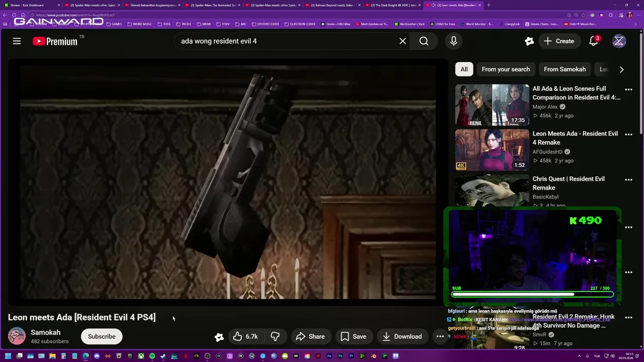Select the All filter chip
Image resolution: width=644 pixels, height=362 pixels.
point(464,69)
